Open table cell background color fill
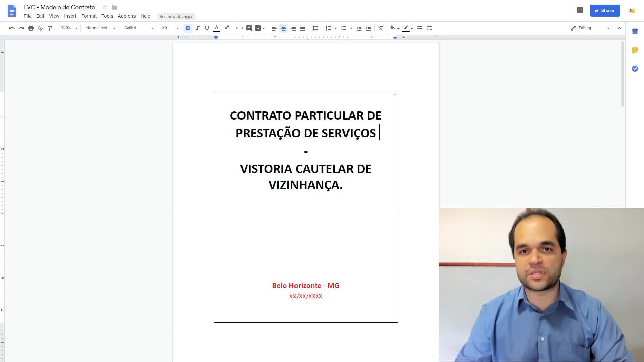The height and width of the screenshot is (362, 644). click(394, 28)
